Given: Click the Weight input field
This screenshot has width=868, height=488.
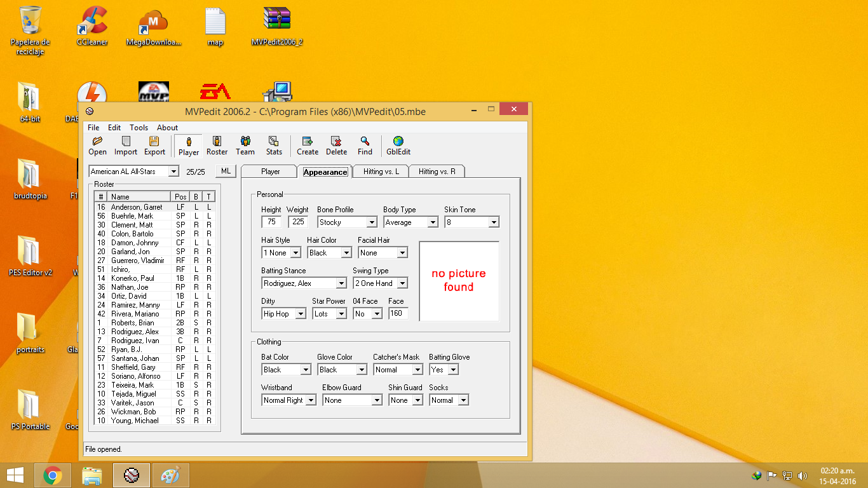Looking at the screenshot, I should pyautogui.click(x=298, y=222).
